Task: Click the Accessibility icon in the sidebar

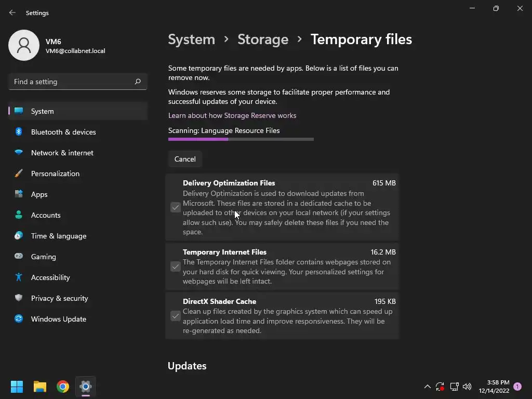Action: (x=19, y=277)
